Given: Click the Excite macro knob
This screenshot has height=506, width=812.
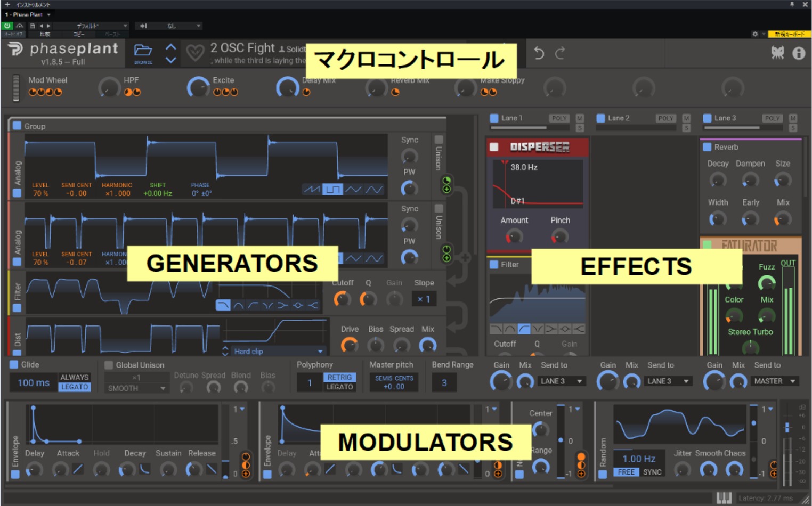Looking at the screenshot, I should (198, 87).
